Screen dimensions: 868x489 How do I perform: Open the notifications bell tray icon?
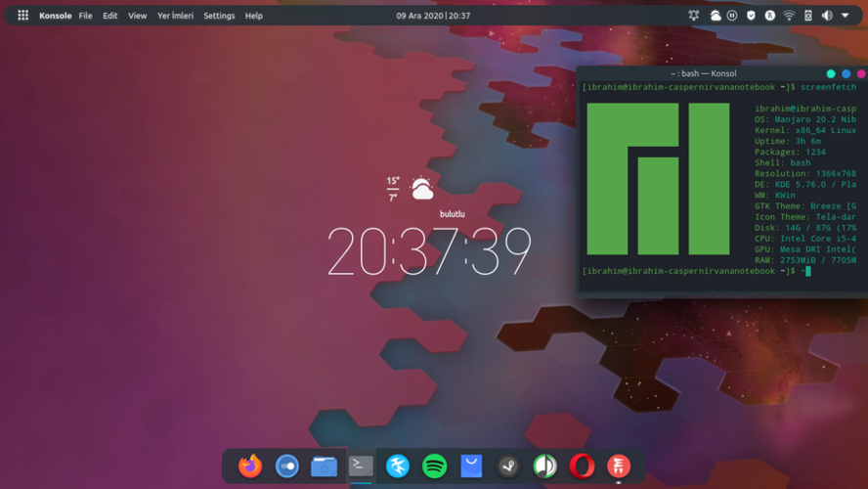point(694,16)
